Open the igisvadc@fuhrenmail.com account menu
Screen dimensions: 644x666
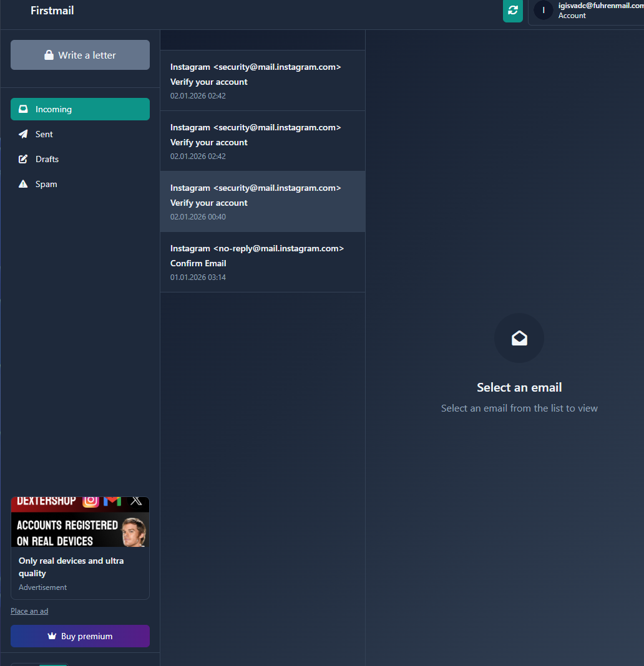[586, 10]
